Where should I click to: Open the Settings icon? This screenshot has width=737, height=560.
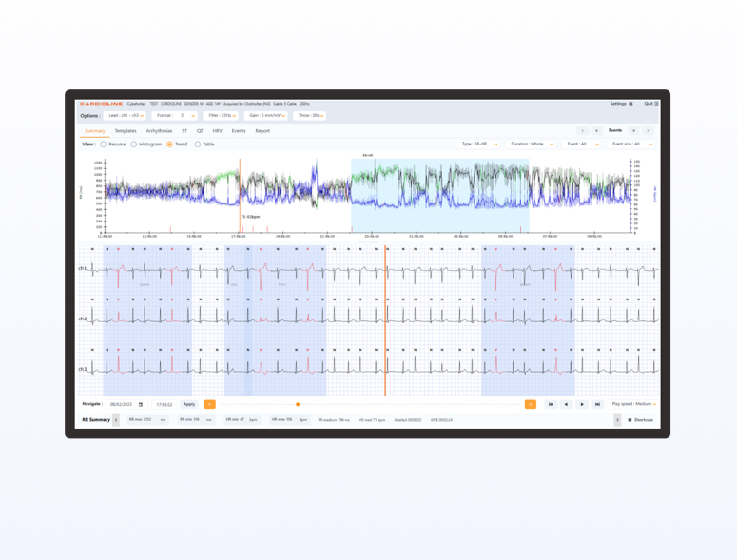pos(630,104)
